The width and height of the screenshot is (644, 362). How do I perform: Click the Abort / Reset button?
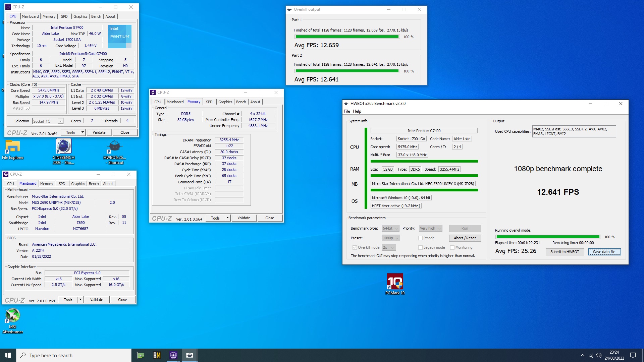click(465, 238)
